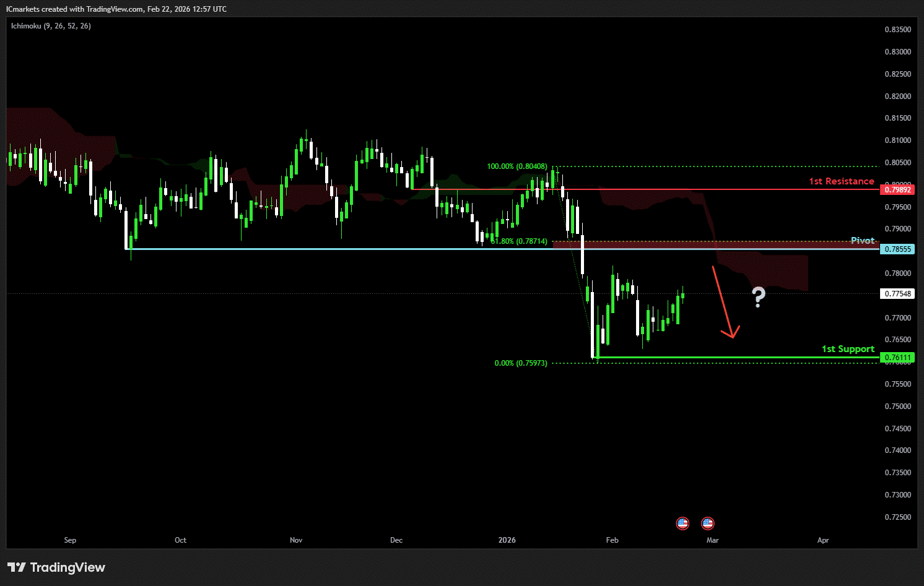Click the 61.80% (0.78714) Fibonacci label
924x586 pixels.
click(x=519, y=241)
